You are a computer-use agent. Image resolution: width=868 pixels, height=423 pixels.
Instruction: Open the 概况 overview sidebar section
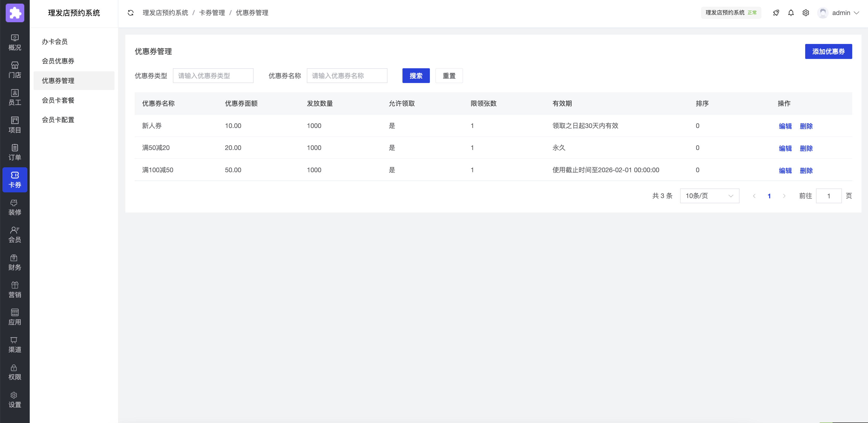15,42
